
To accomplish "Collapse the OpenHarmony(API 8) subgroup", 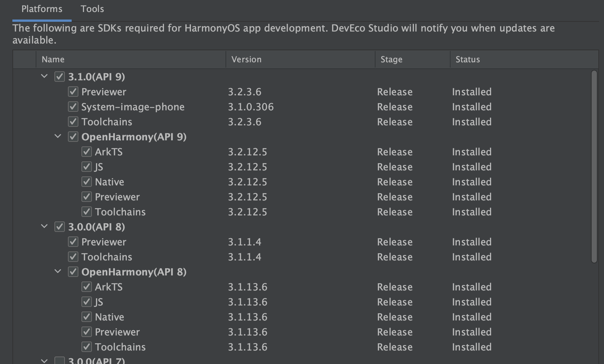I will coord(58,271).
